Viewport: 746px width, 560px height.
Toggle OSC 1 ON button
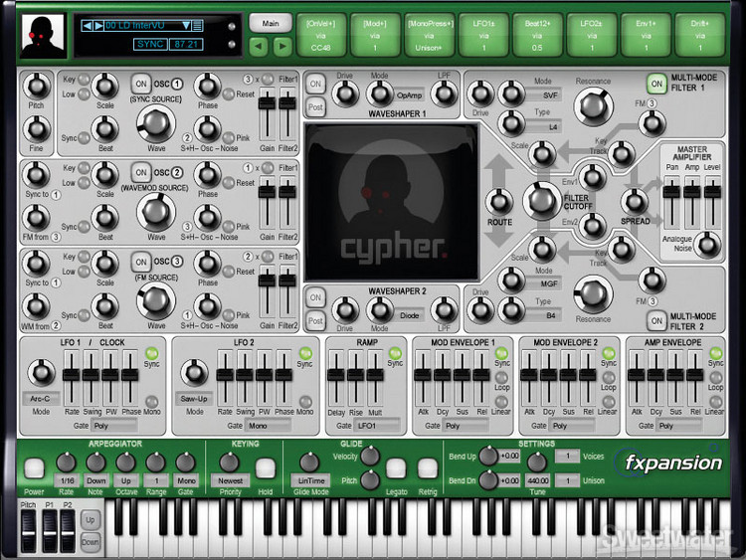(141, 85)
